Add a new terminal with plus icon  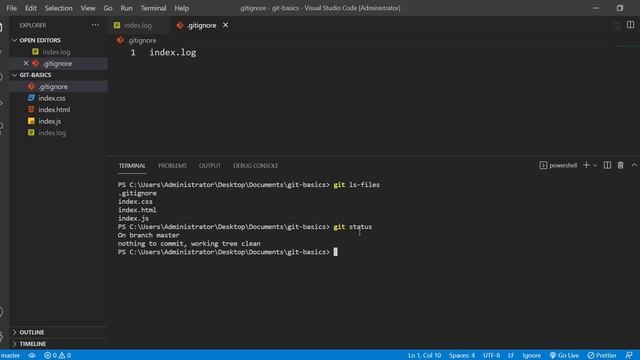click(x=586, y=165)
